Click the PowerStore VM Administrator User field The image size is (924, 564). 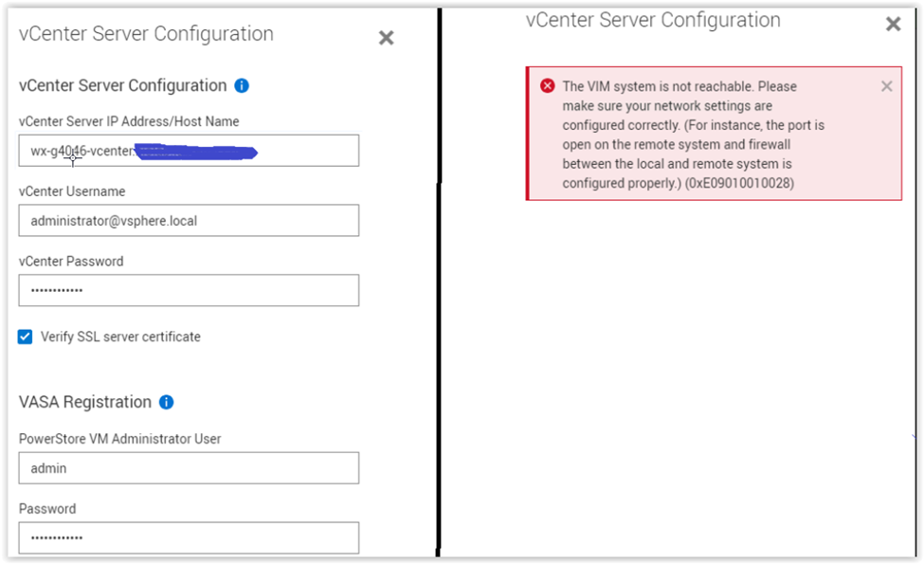[189, 467]
